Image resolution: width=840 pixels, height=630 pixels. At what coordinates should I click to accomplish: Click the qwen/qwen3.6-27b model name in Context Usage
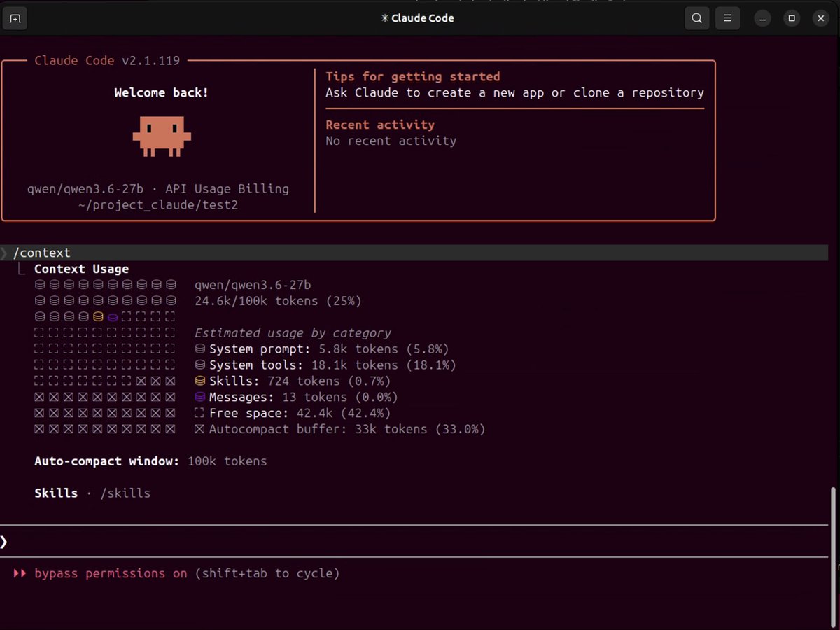coord(253,285)
